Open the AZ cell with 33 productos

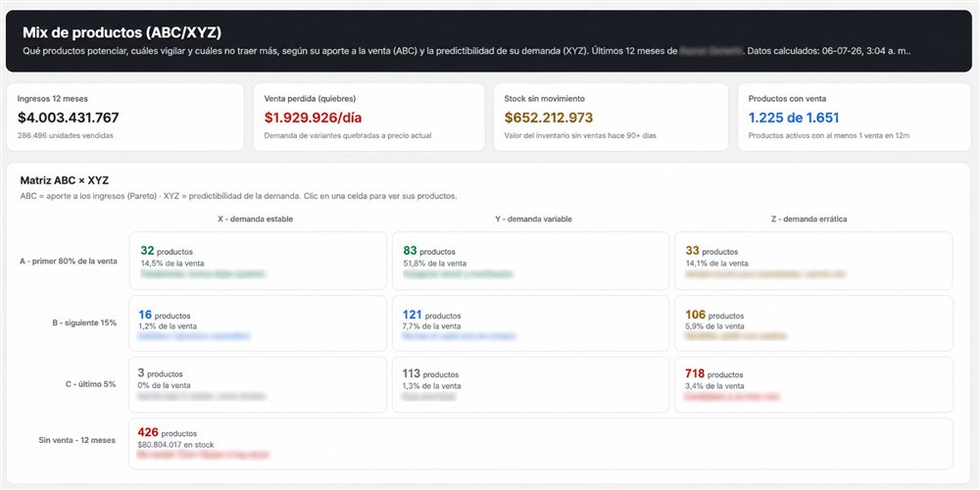pos(813,261)
